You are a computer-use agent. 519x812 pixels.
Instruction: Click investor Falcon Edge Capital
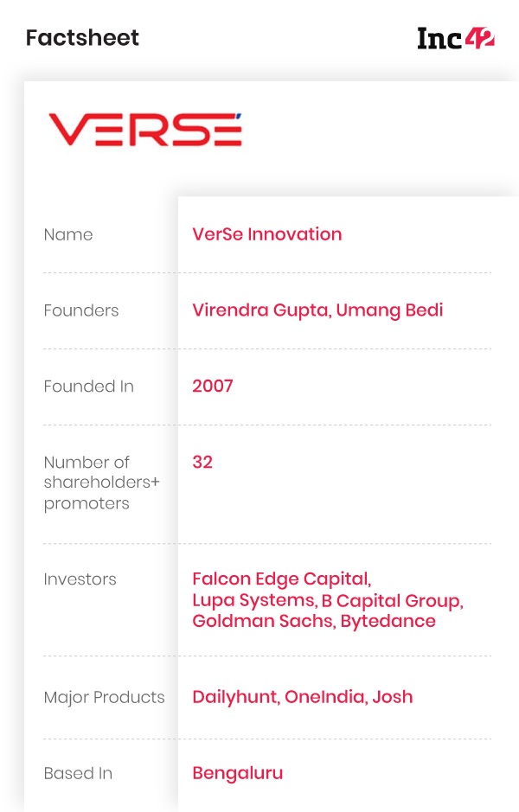281,579
